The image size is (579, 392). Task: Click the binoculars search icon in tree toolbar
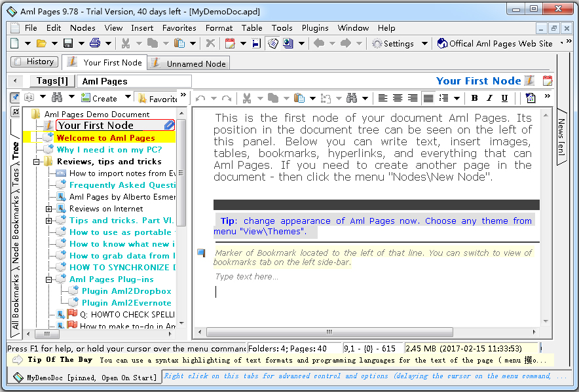[57, 98]
